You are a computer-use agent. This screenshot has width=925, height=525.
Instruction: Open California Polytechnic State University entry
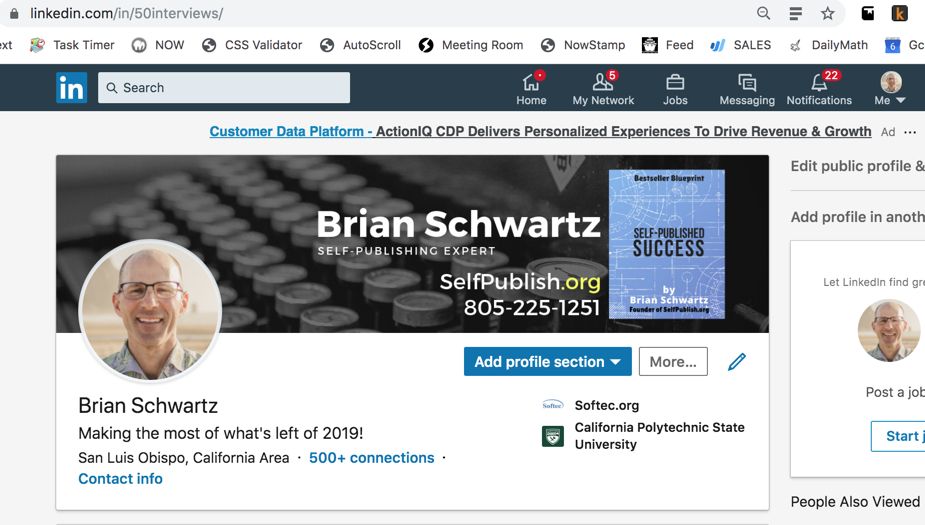point(660,436)
